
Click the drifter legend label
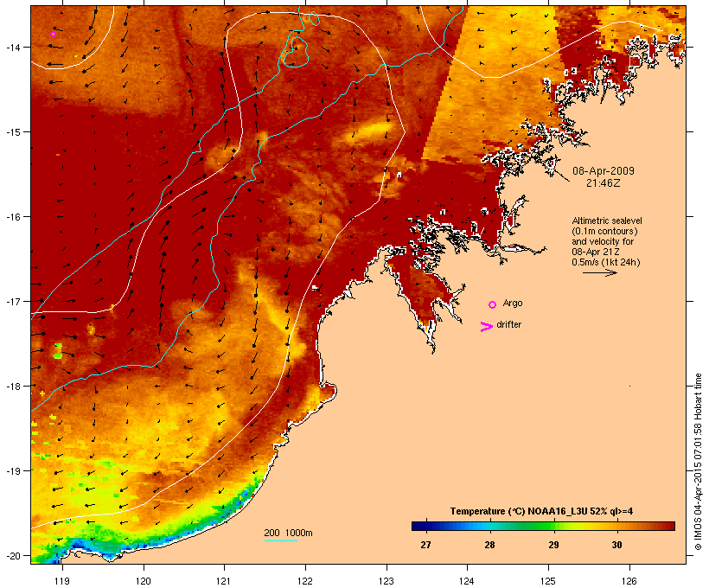coord(508,324)
